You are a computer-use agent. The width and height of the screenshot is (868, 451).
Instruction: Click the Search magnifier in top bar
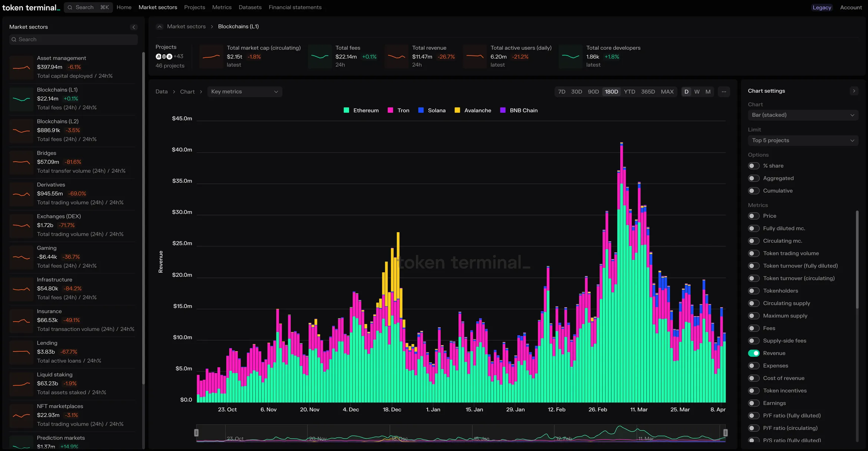[x=70, y=7]
